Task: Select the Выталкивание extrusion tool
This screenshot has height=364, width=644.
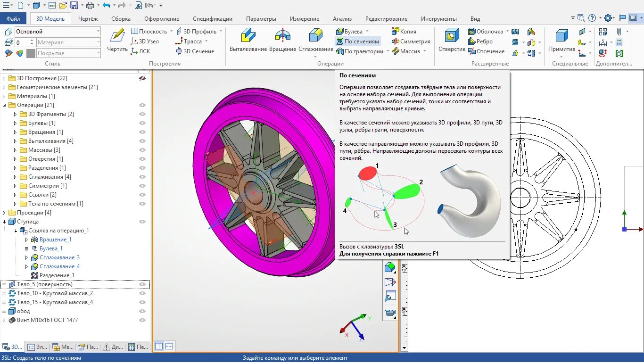Action: pyautogui.click(x=249, y=40)
